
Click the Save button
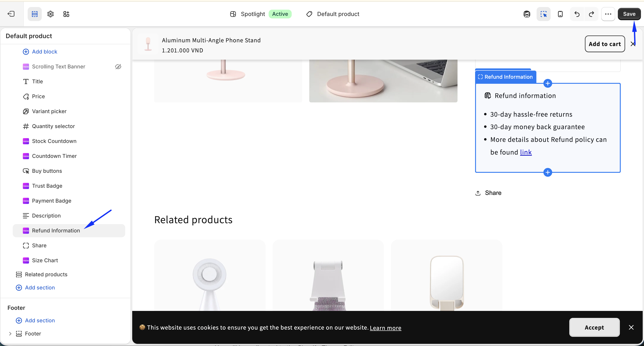[x=629, y=14]
